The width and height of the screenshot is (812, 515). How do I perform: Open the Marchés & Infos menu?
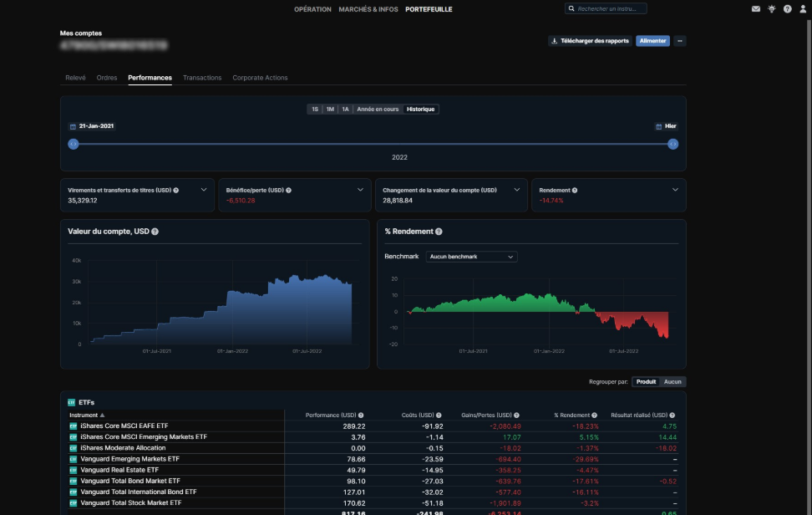(368, 9)
